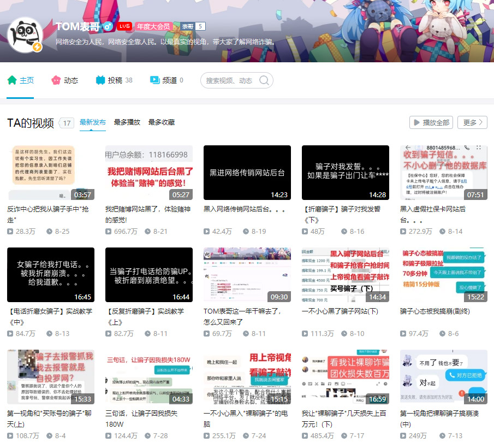Open thumbnail 黑入骗子网站后台 14:34

click(346, 275)
